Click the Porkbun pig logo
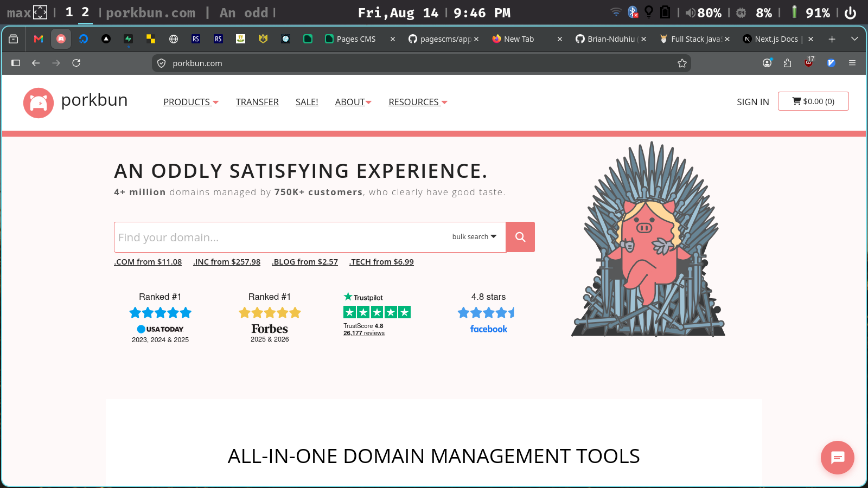 pyautogui.click(x=39, y=103)
